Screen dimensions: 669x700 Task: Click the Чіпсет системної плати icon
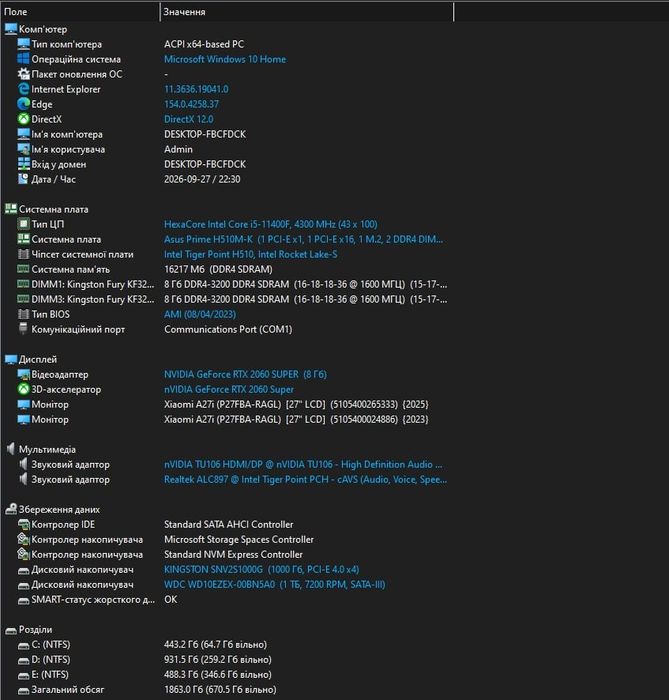click(23, 254)
